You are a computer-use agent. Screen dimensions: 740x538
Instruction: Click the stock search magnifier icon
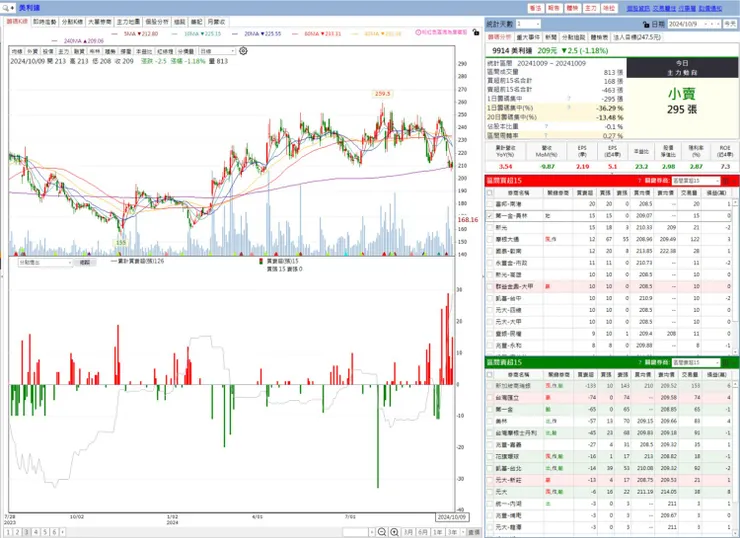[x=5, y=8]
